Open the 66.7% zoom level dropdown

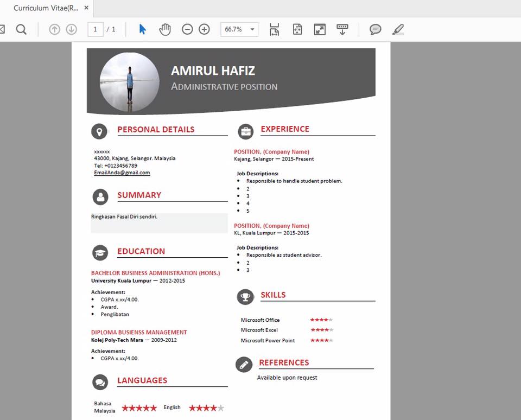[x=239, y=29]
